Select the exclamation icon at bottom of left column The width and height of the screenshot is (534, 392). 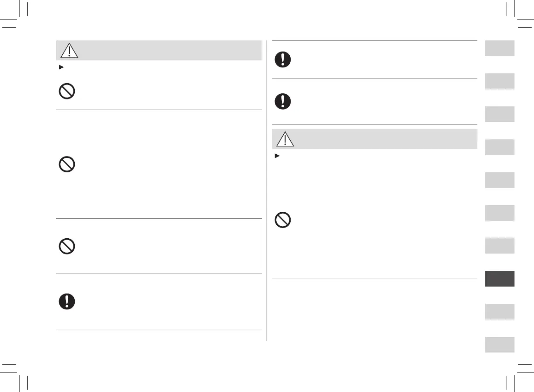[x=67, y=301]
